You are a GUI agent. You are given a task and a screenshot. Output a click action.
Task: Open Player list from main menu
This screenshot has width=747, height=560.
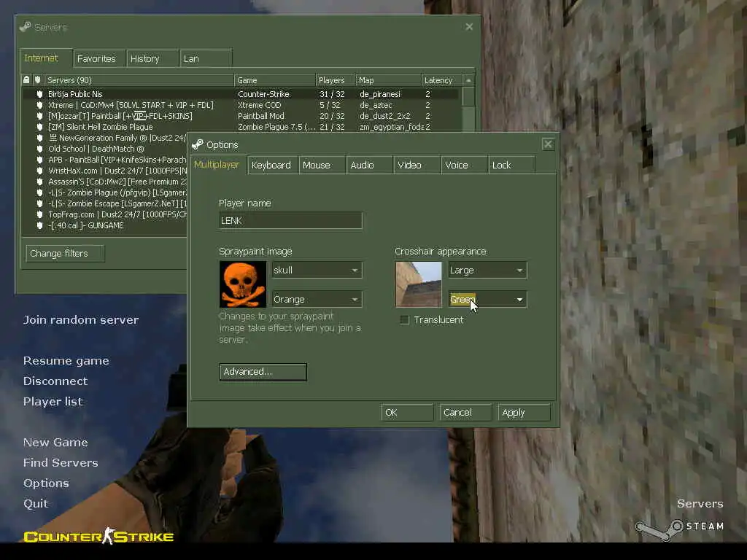pyautogui.click(x=53, y=402)
